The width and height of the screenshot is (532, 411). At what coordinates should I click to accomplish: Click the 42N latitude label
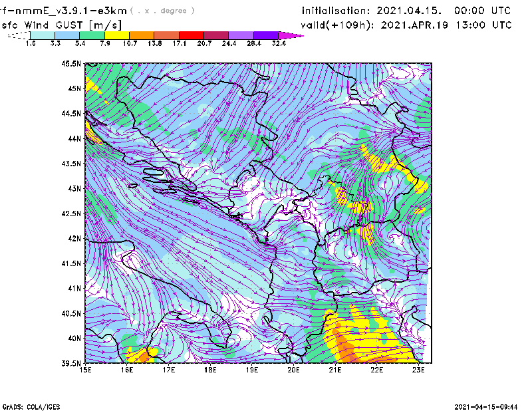click(74, 238)
